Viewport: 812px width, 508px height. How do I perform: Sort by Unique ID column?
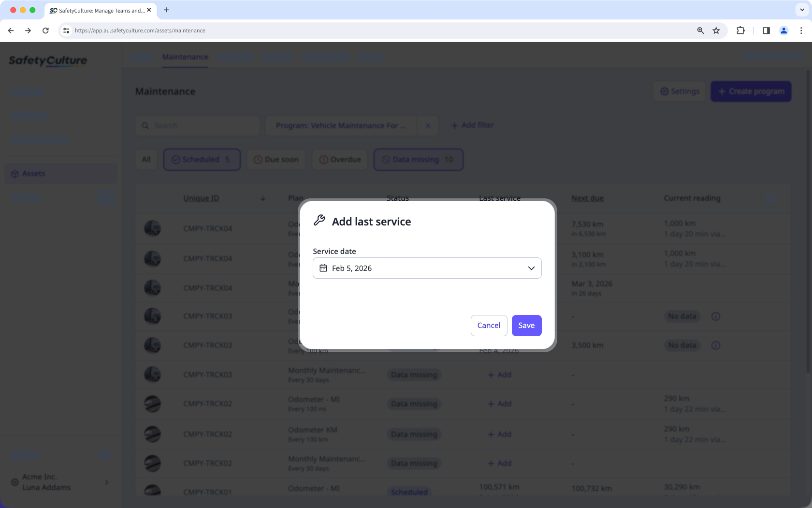pyautogui.click(x=201, y=198)
